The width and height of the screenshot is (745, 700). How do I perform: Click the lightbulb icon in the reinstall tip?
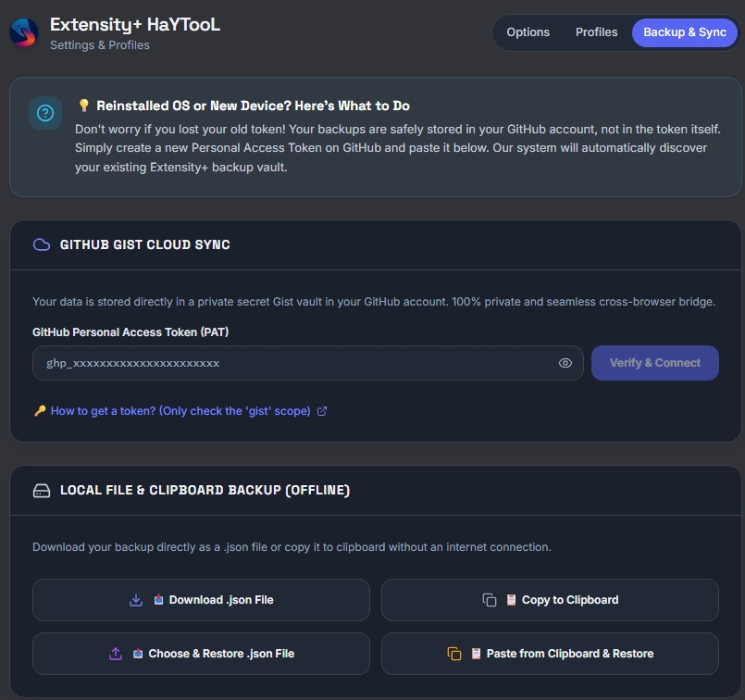click(83, 105)
